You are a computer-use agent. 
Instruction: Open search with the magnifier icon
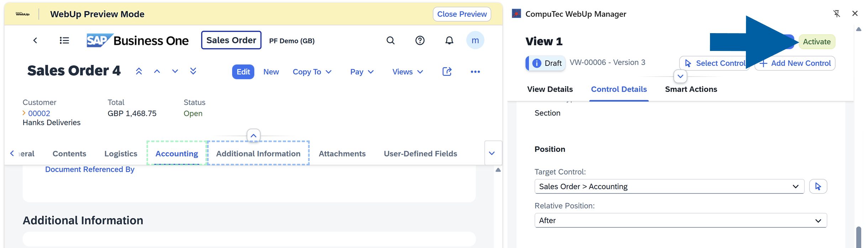(x=390, y=40)
